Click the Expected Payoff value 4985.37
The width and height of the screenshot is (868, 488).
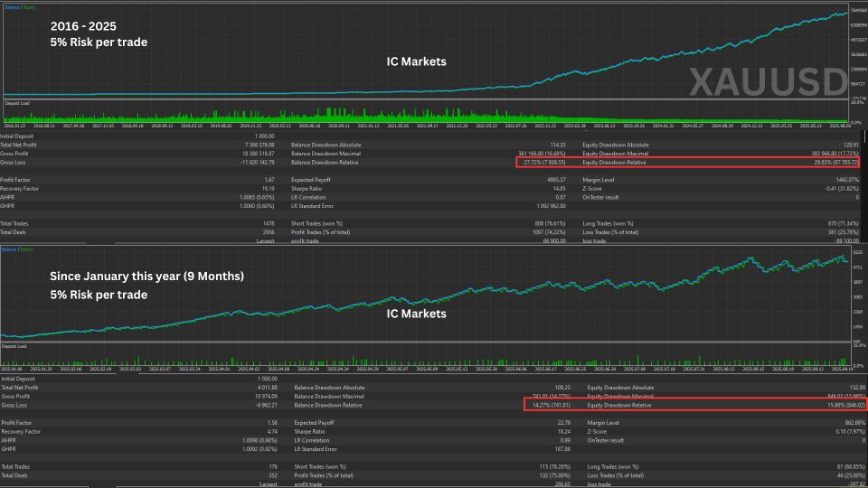[x=556, y=180]
